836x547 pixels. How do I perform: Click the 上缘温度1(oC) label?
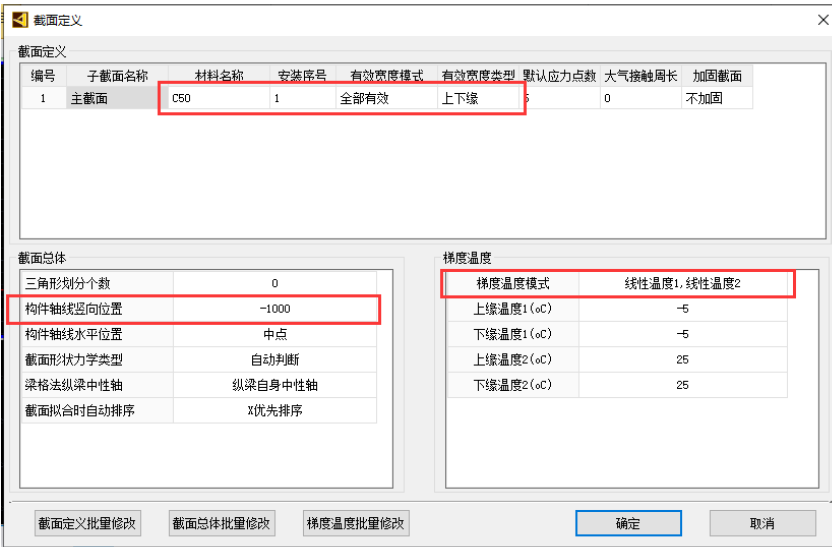[513, 309]
